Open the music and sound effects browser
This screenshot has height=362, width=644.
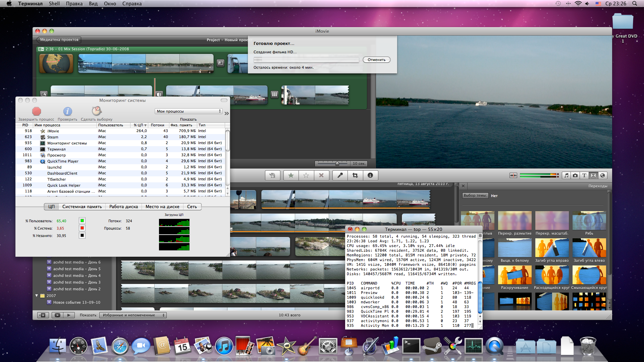point(566,175)
